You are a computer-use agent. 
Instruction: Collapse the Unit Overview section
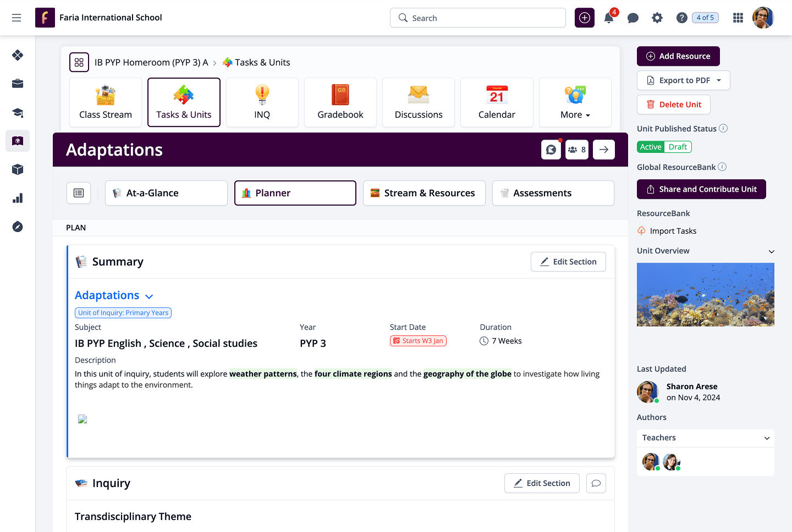(x=771, y=251)
